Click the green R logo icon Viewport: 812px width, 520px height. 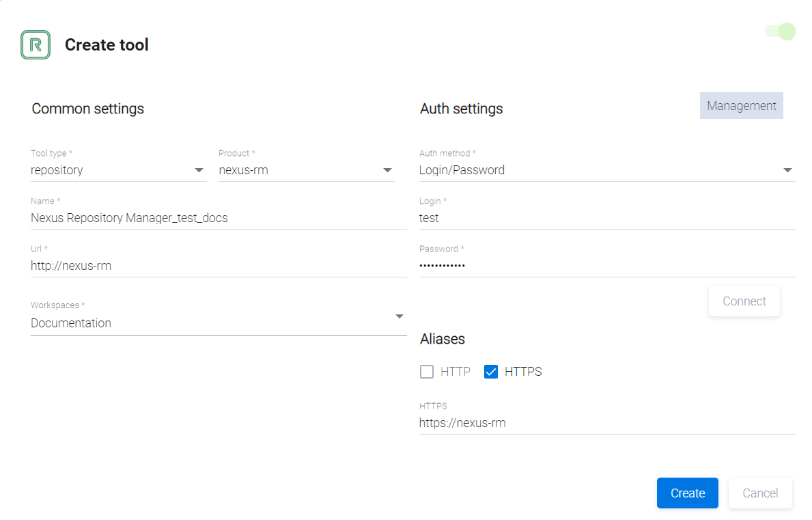[36, 45]
